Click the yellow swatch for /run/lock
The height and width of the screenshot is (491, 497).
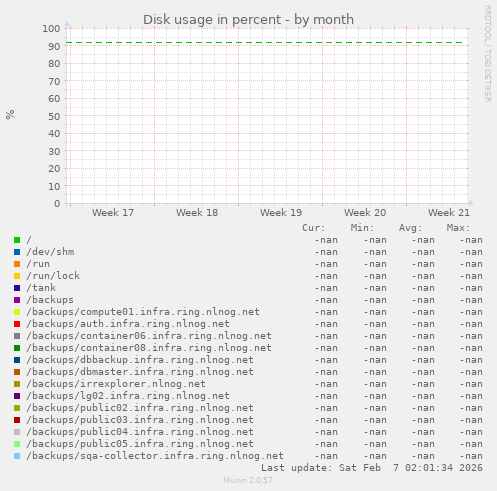tap(17, 276)
